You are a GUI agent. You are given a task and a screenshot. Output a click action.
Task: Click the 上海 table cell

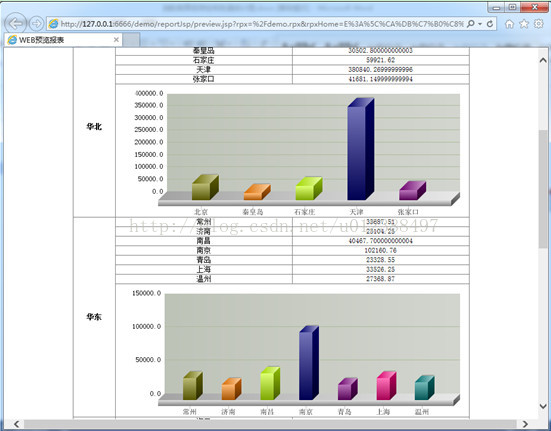[x=204, y=269]
